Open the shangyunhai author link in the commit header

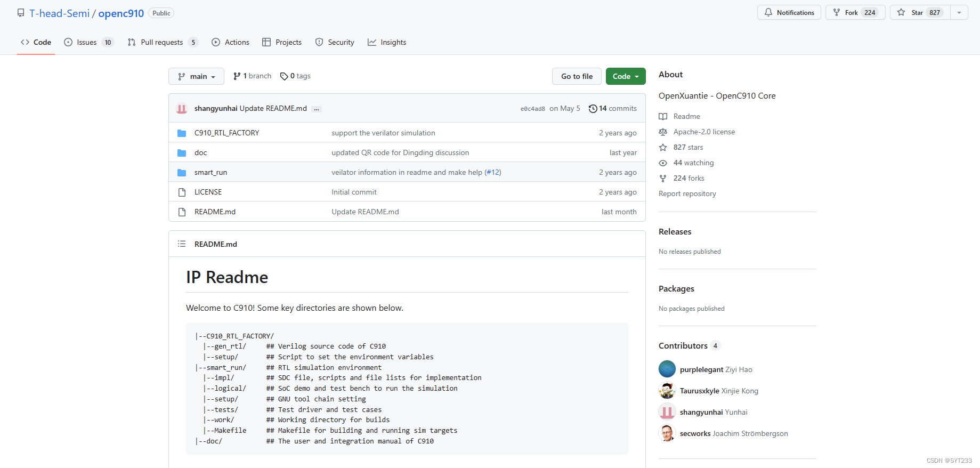click(x=216, y=108)
